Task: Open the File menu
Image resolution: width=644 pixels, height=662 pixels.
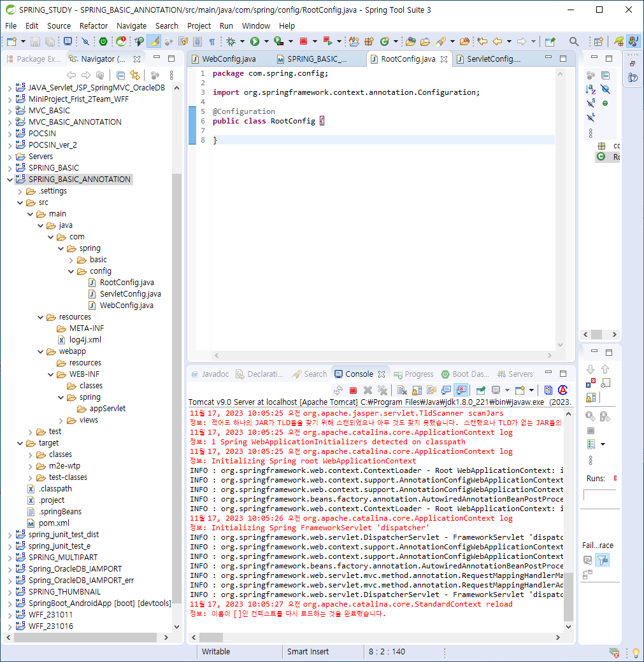Action: pyautogui.click(x=11, y=25)
